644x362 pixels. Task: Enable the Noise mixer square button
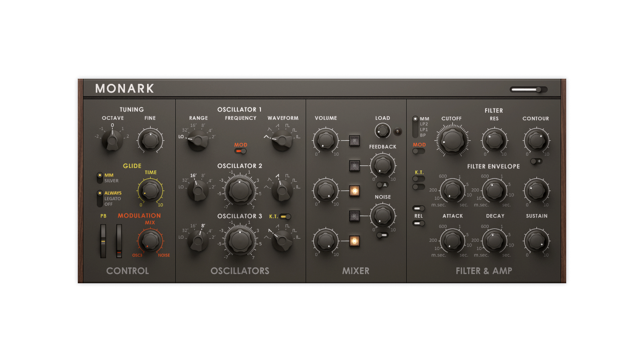click(354, 216)
